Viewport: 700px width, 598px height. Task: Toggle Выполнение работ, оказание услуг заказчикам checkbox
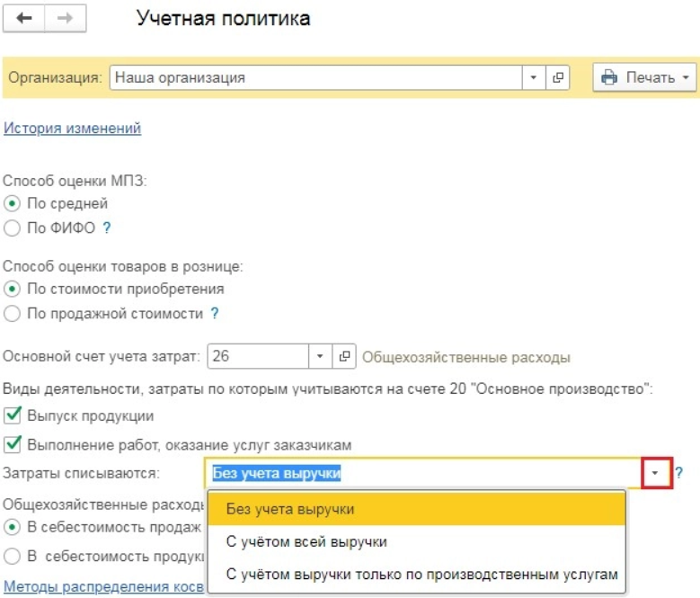[13, 444]
